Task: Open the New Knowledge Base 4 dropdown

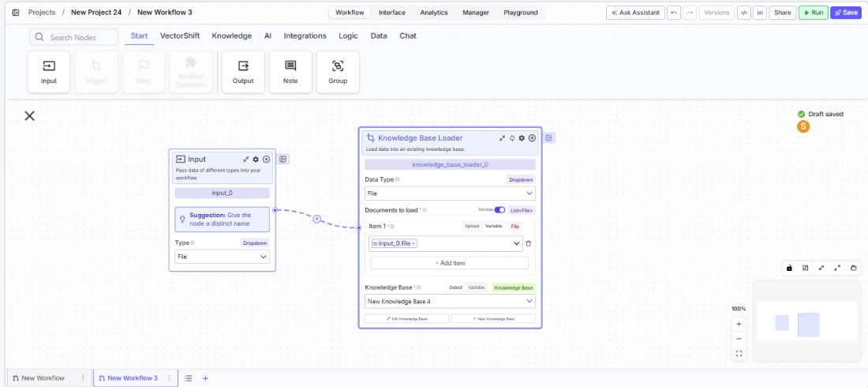Action: coord(450,301)
